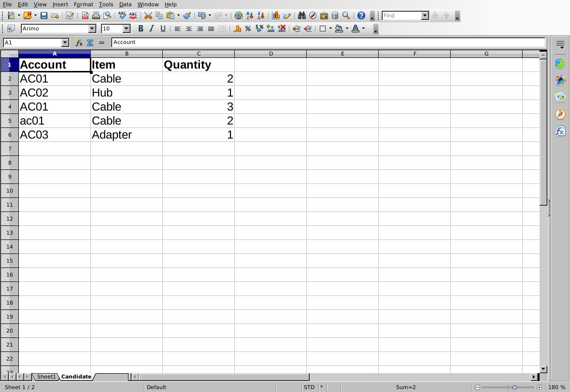Align cell text left
This screenshot has height=392, width=570.
coord(178,28)
